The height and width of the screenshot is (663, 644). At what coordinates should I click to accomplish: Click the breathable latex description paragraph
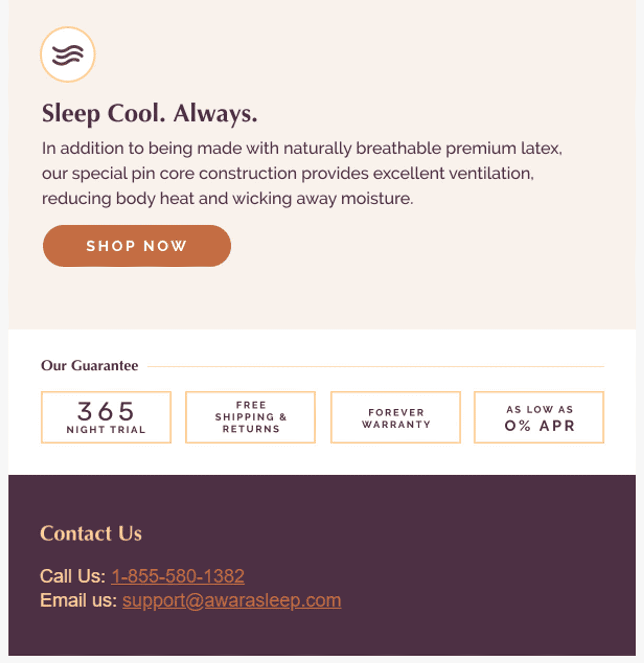[302, 173]
